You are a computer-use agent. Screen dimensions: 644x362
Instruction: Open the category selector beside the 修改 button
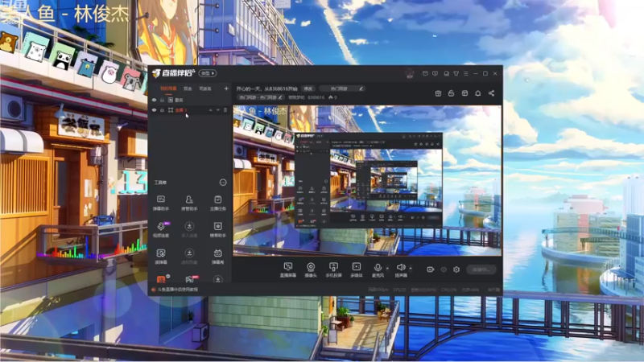point(342,88)
